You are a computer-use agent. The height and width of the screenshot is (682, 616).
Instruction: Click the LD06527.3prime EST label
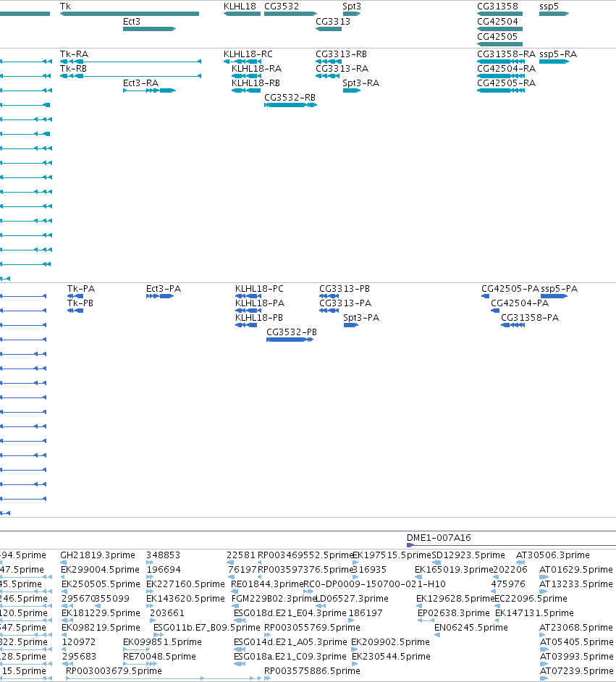click(x=352, y=599)
